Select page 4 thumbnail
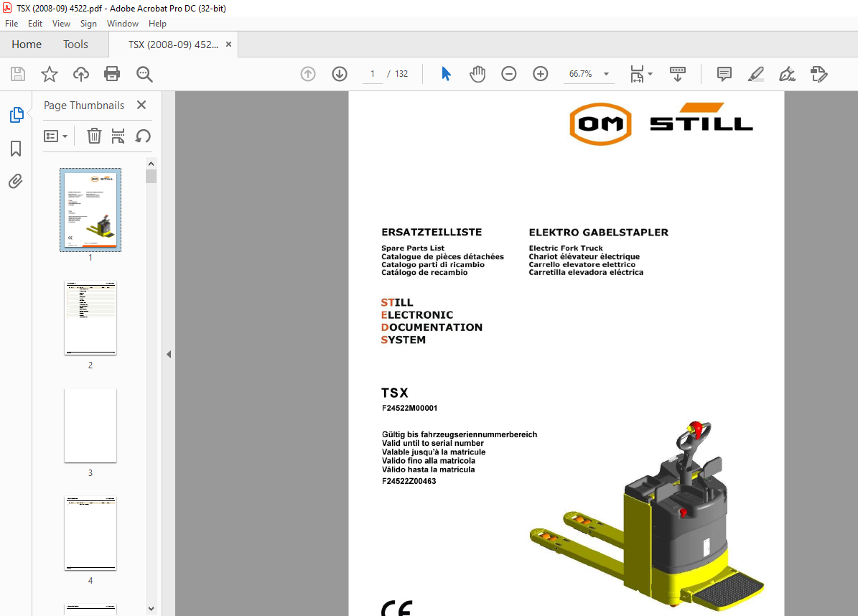This screenshot has height=616, width=858. 90,533
